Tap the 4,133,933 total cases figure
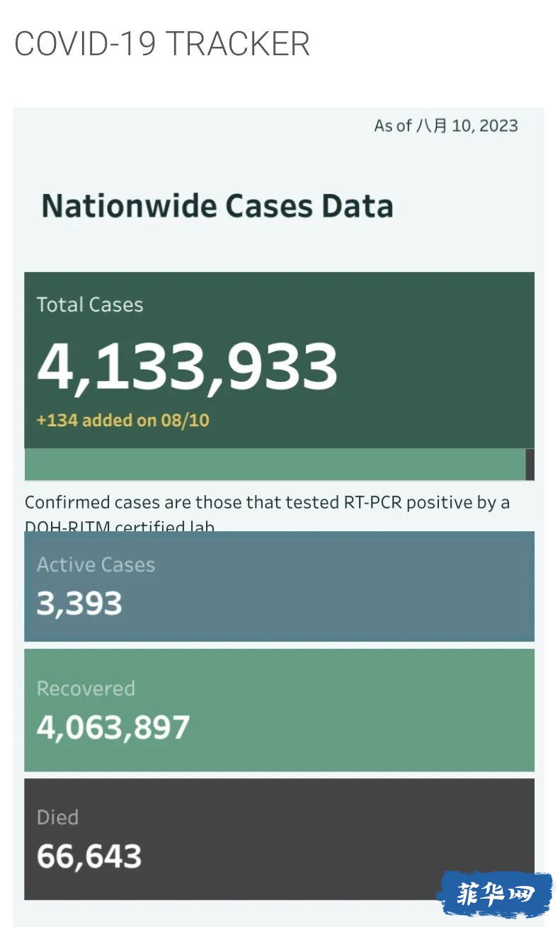The width and height of the screenshot is (560, 927). 187,366
